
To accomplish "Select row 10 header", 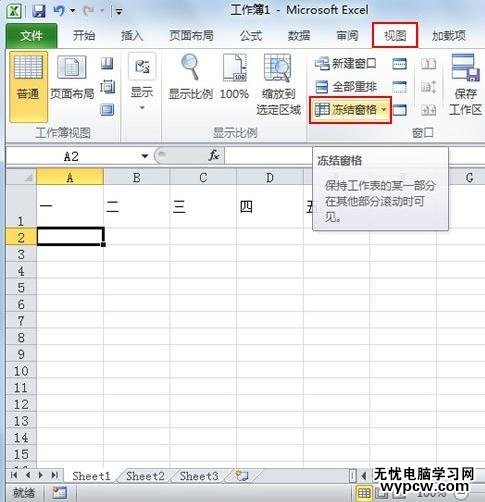I will (x=21, y=370).
